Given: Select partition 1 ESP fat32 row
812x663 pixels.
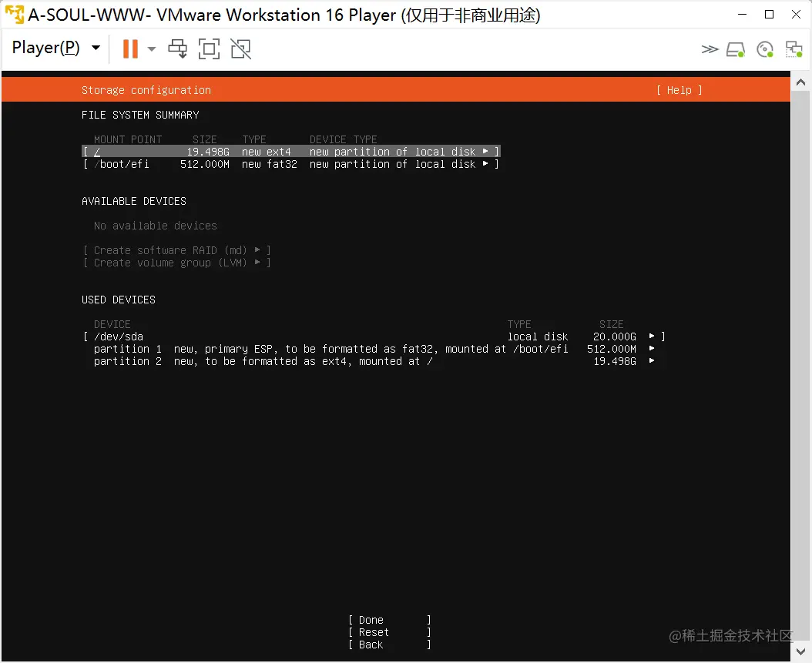Looking at the screenshot, I should [374, 349].
